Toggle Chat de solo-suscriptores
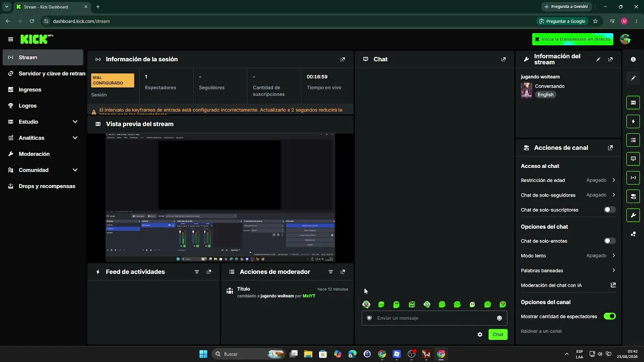The width and height of the screenshot is (644, 362). point(609,210)
